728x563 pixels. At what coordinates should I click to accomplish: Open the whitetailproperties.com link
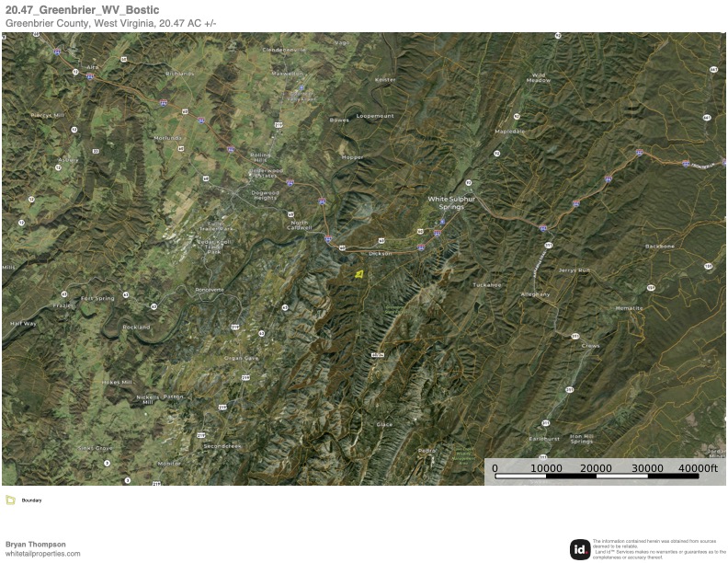pyautogui.click(x=42, y=554)
